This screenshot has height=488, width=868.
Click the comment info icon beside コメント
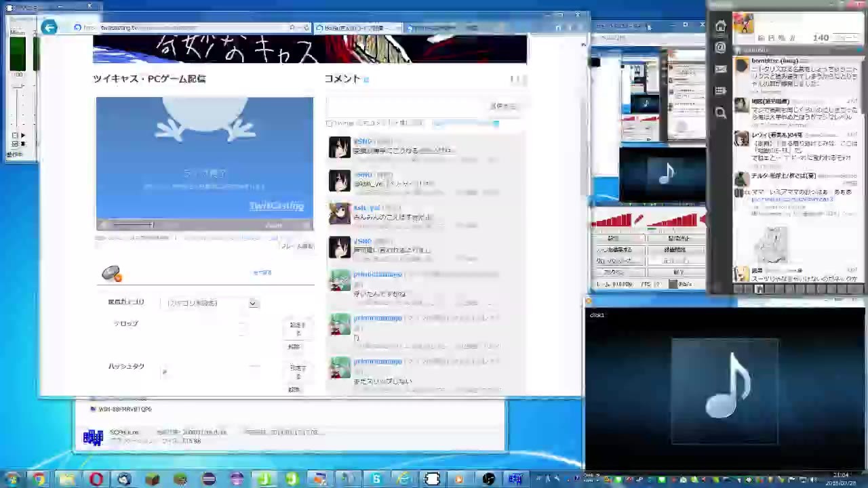coord(366,80)
